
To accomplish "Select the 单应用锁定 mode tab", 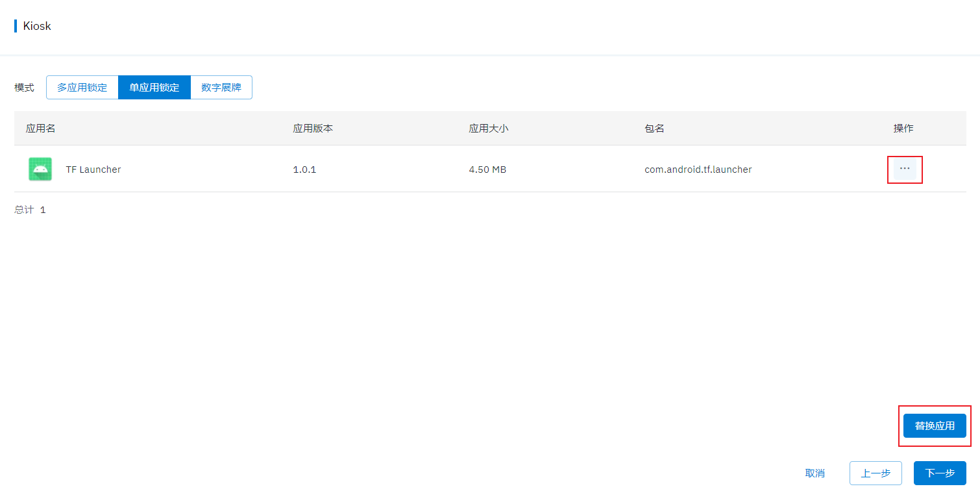I will tap(154, 87).
